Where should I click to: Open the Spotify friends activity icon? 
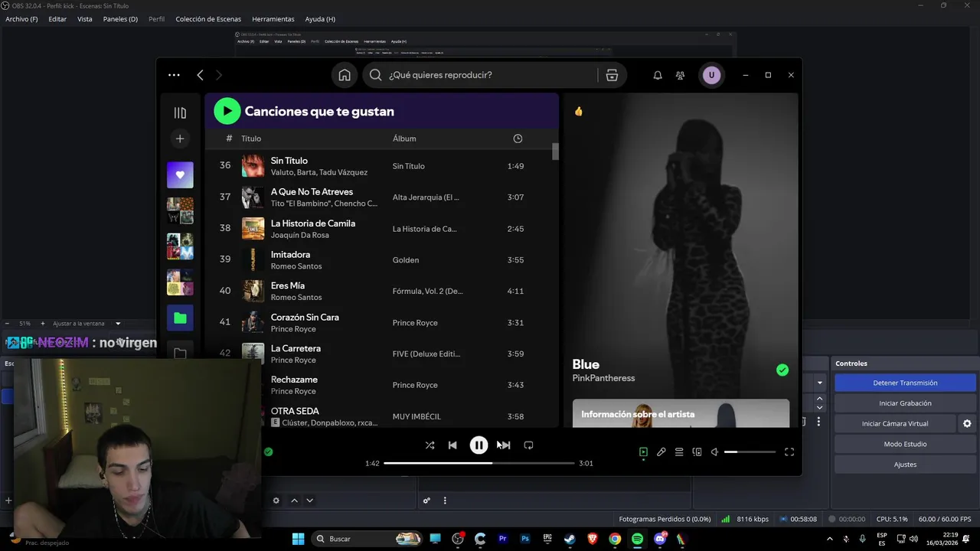click(x=680, y=75)
